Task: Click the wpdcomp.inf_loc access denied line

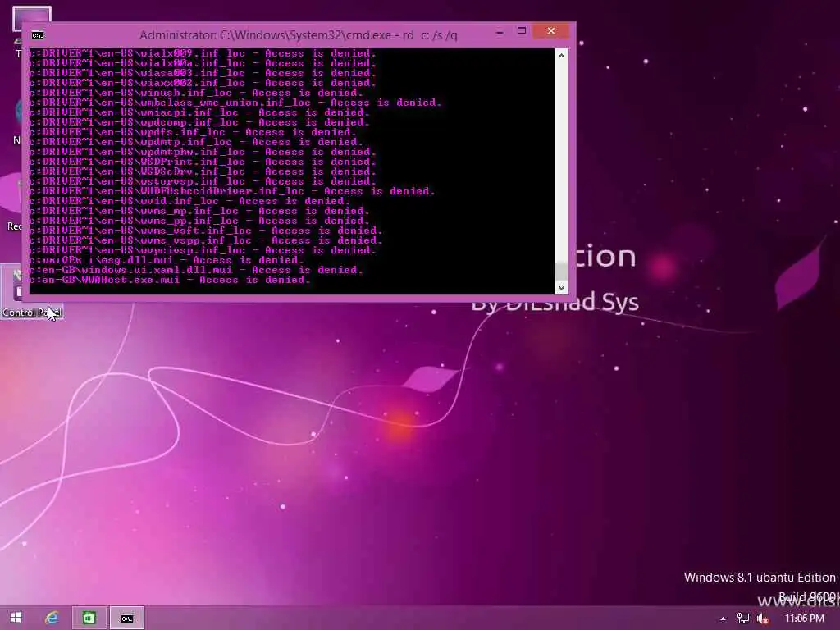Action: 200,123
